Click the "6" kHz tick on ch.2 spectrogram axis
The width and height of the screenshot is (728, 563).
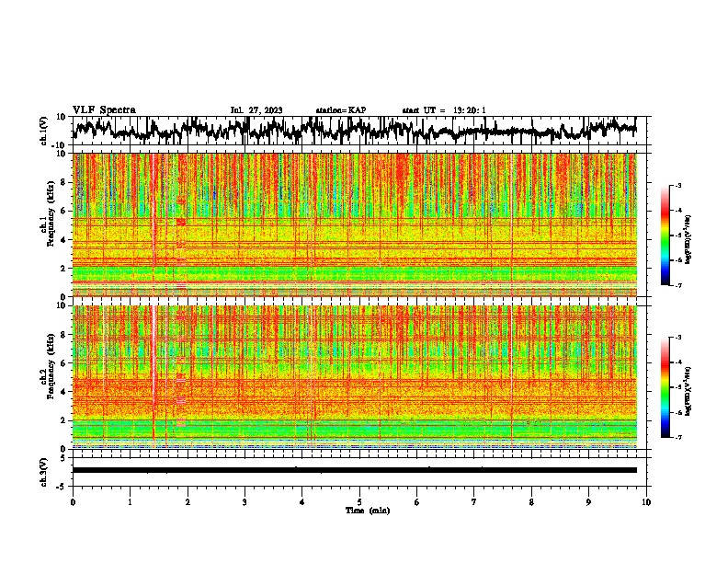tap(63, 363)
